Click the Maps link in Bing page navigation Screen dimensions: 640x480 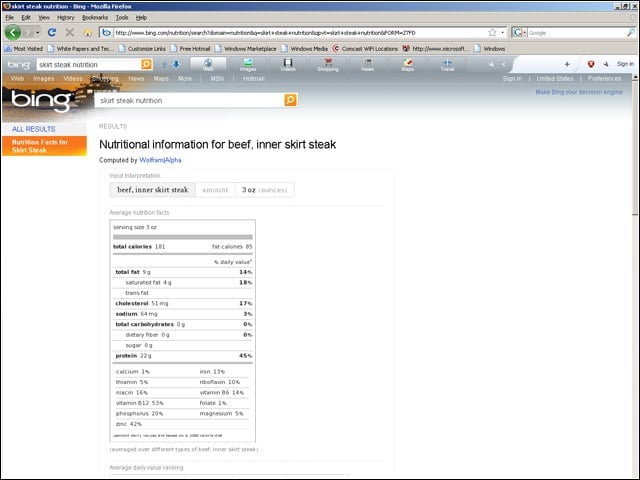pyautogui.click(x=161, y=78)
